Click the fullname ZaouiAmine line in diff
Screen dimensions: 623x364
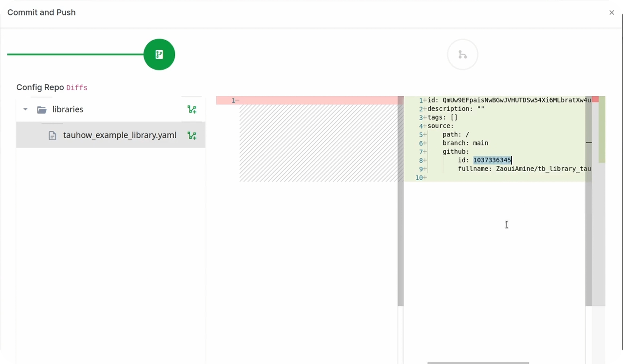point(524,169)
